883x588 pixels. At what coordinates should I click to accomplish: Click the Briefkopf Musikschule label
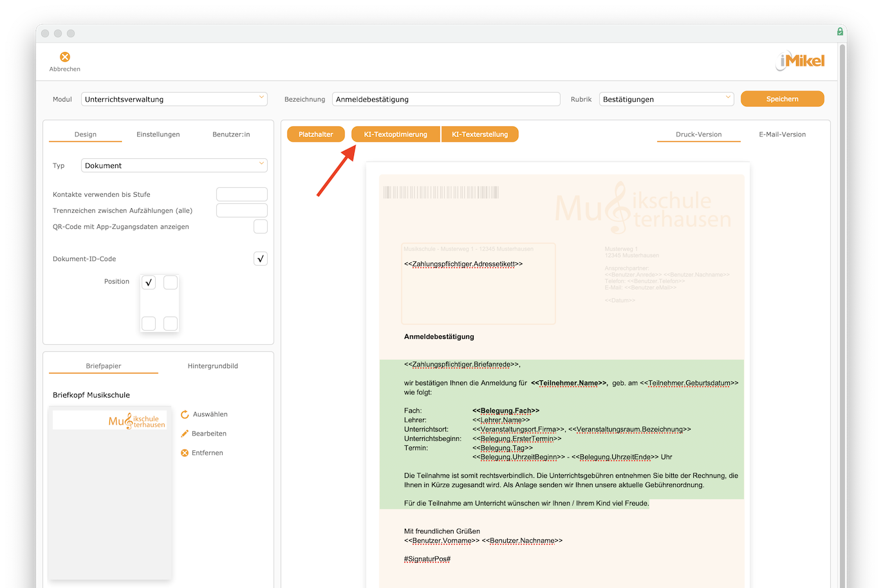(x=91, y=395)
